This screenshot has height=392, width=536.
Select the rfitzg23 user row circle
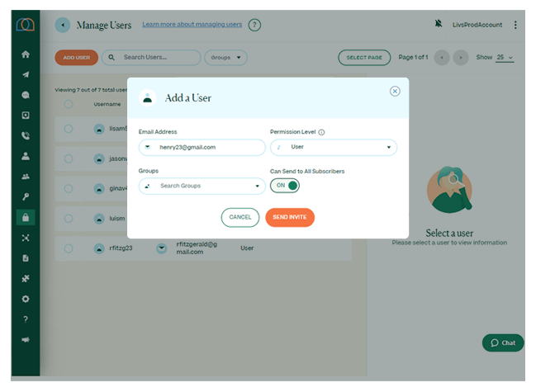[69, 248]
